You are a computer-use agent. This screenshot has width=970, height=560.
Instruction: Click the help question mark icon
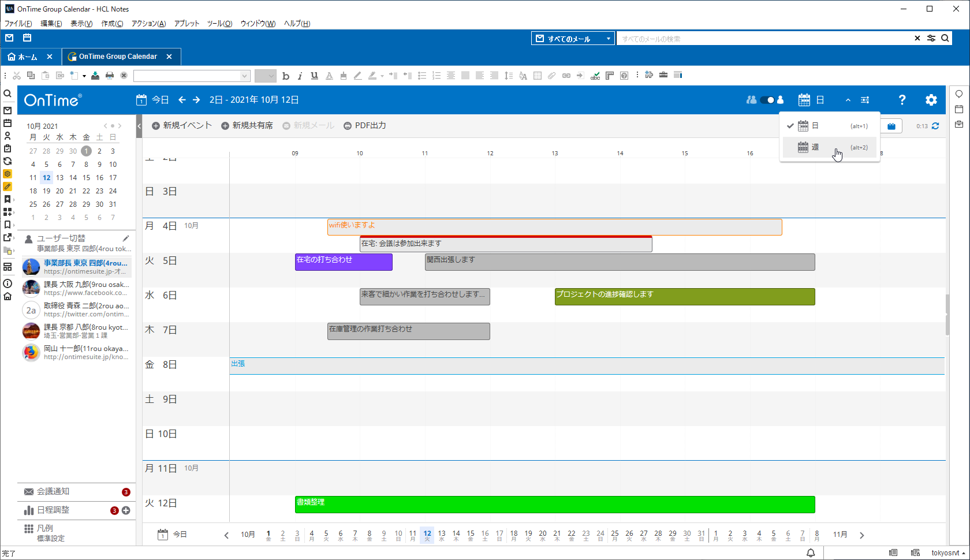point(902,100)
